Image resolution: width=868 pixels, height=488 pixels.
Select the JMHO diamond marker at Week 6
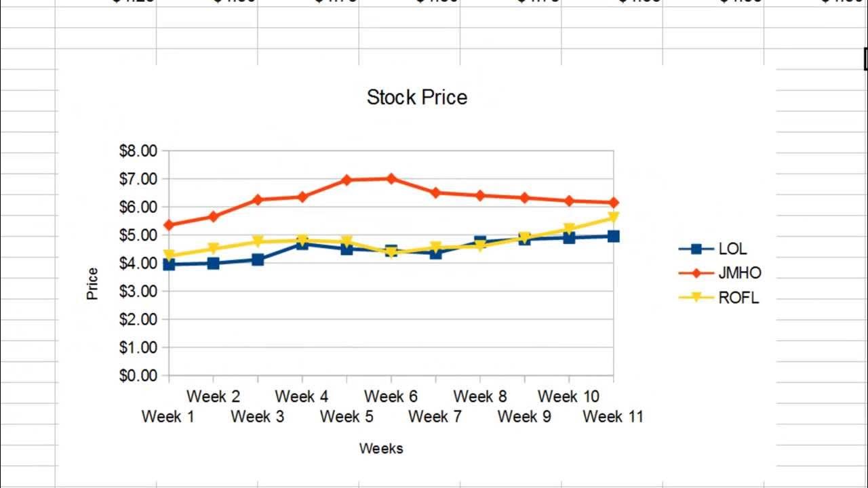[x=391, y=178]
